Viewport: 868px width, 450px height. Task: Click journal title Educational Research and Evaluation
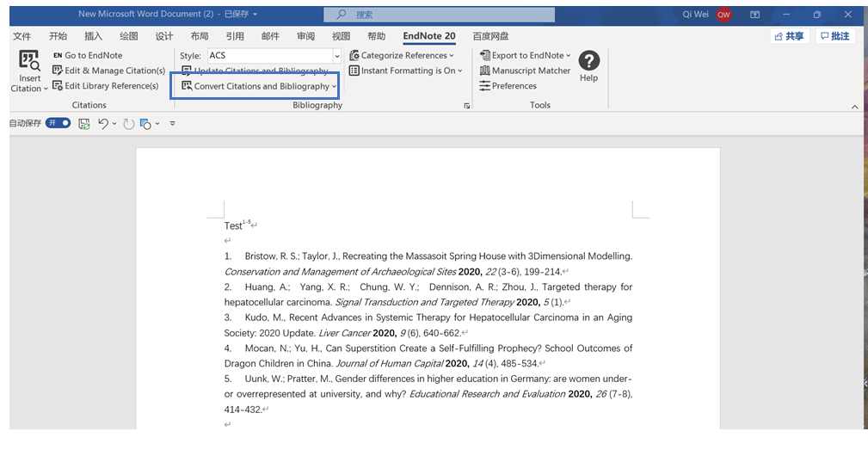[x=487, y=394]
